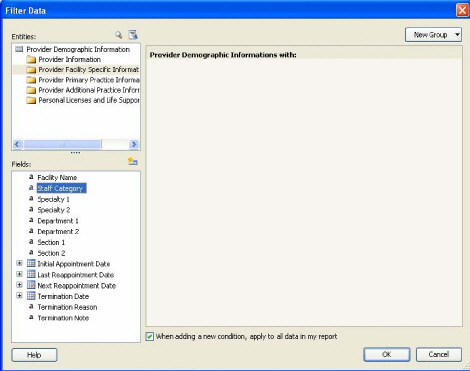470x371 pixels.
Task: Click the entities scrollbar right arrow
Action: click(x=134, y=144)
